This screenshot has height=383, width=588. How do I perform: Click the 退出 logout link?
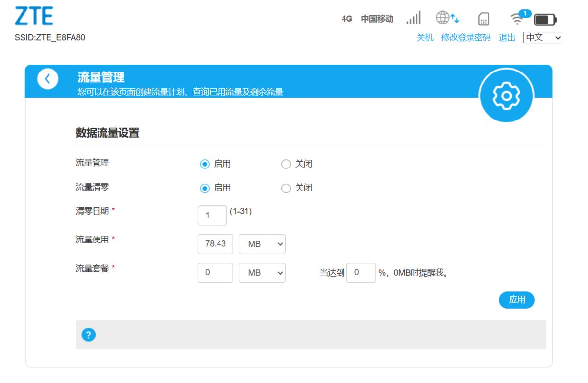[507, 38]
